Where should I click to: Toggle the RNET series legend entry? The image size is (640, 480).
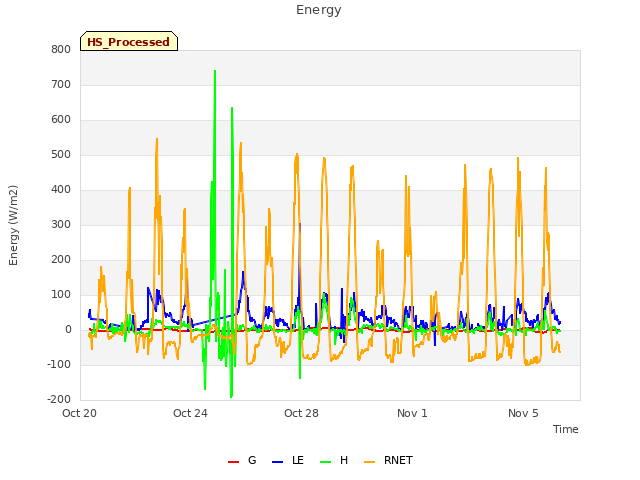(x=388, y=460)
